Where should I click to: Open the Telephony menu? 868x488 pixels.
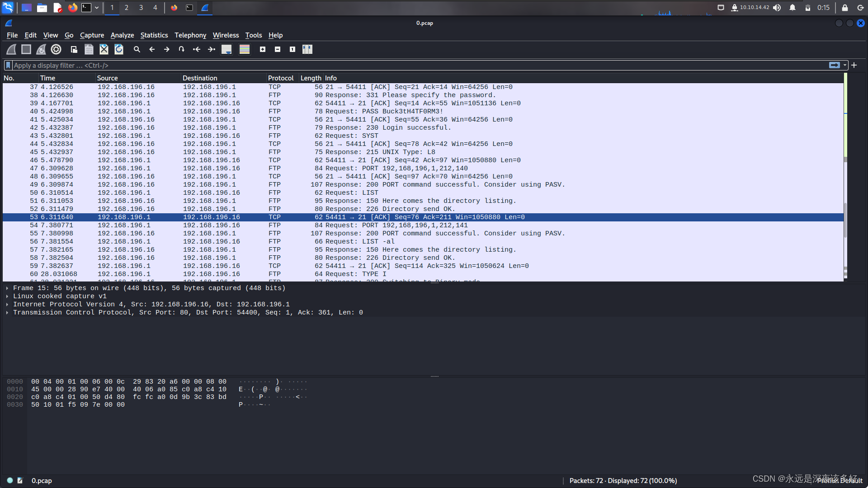coord(190,35)
